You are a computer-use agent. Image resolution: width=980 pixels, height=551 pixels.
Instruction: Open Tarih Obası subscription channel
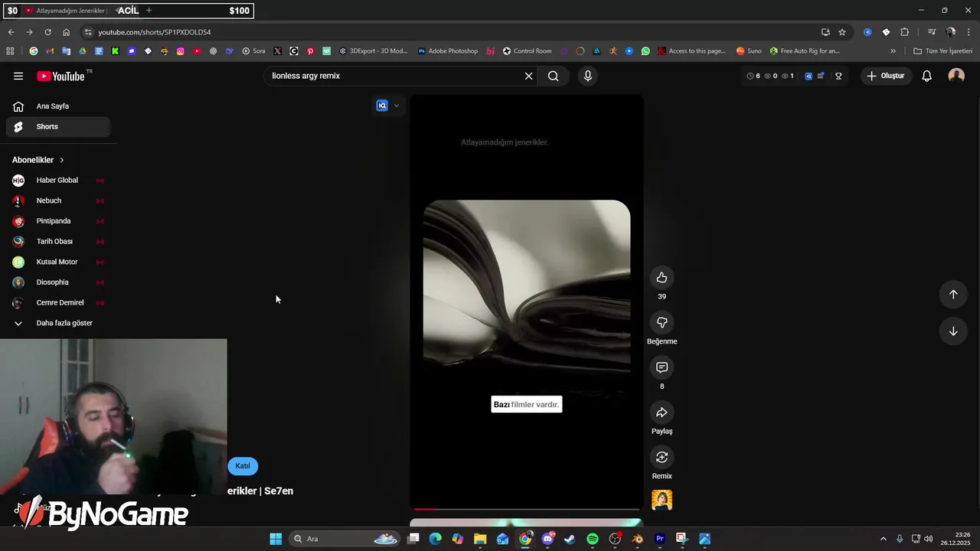coord(58,241)
